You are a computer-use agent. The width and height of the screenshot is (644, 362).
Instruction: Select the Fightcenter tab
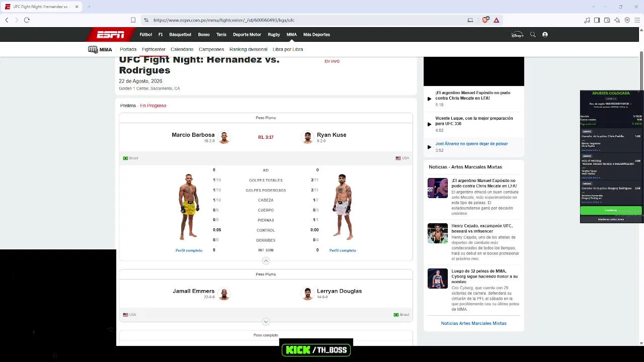pos(153,49)
